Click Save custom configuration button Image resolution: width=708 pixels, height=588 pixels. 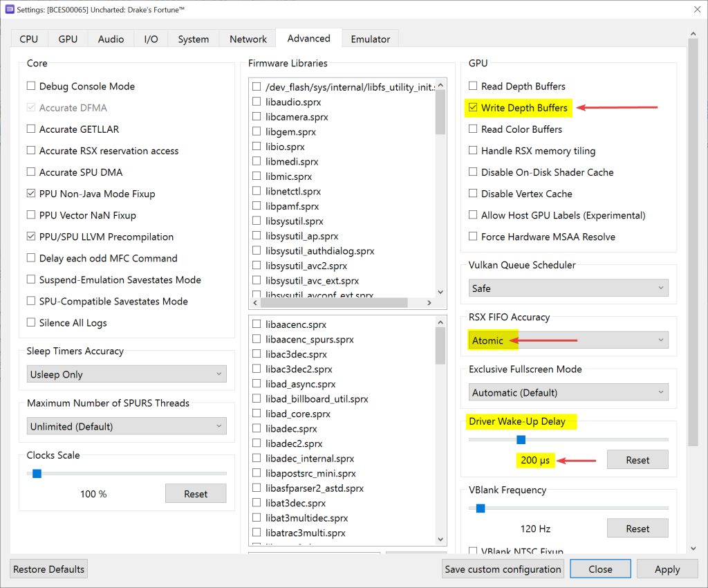point(503,569)
